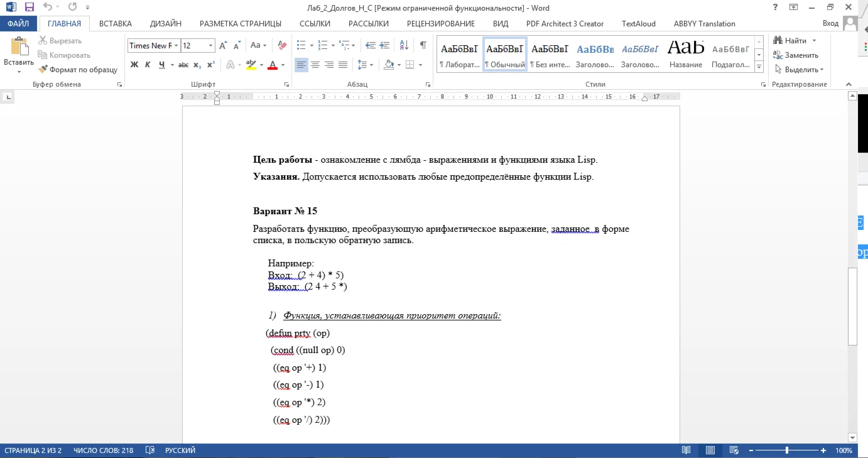Screen dimensions: 868x458
Task: Toggle bold formatting
Action: click(x=134, y=65)
